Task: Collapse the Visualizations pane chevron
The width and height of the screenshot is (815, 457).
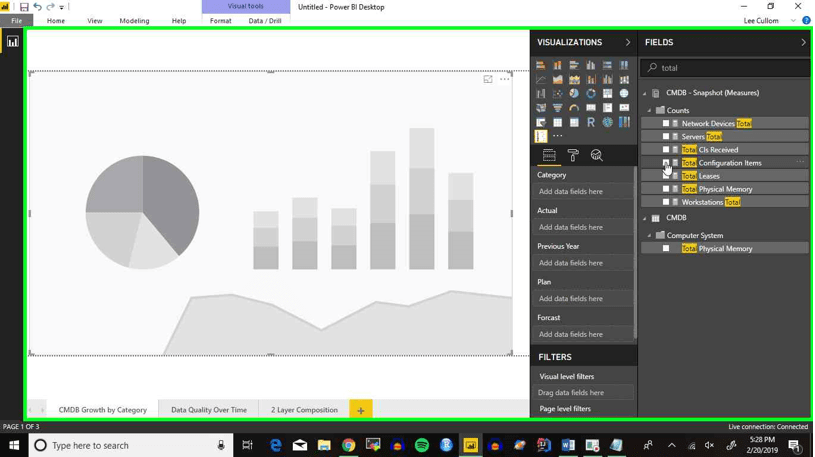Action: 627,42
